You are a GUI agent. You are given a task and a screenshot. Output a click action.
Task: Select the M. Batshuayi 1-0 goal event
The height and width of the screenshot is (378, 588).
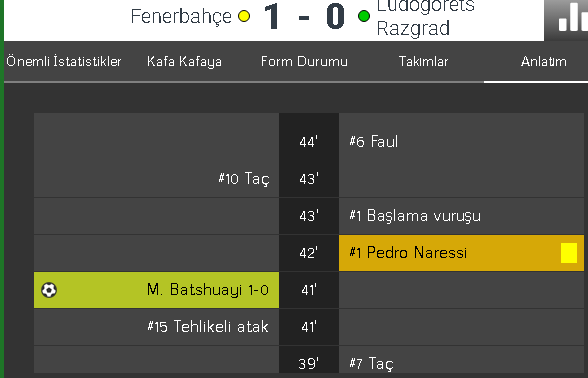(156, 290)
